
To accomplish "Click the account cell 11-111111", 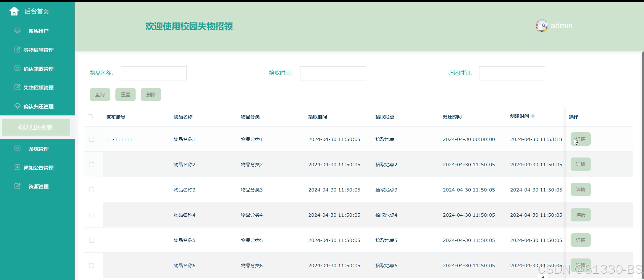I will tap(119, 139).
